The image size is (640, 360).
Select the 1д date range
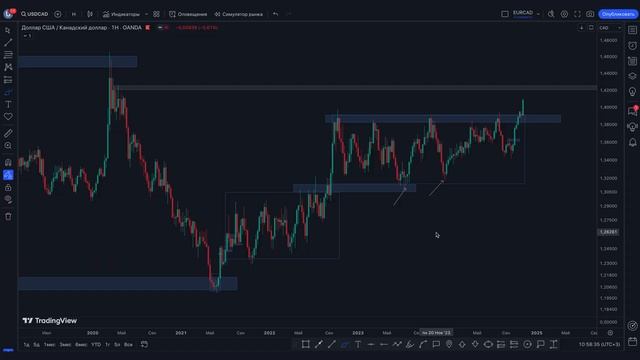point(26,344)
